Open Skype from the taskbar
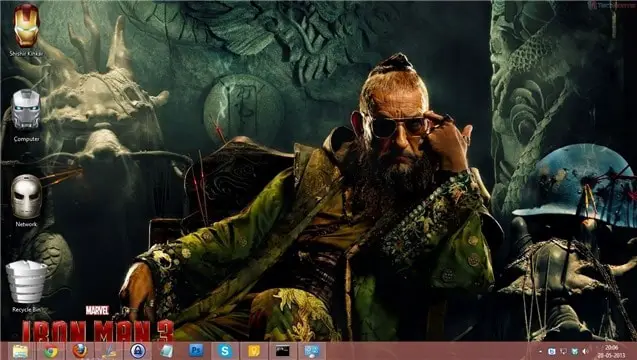Screen dimensions: 637x360 [x=225, y=351]
